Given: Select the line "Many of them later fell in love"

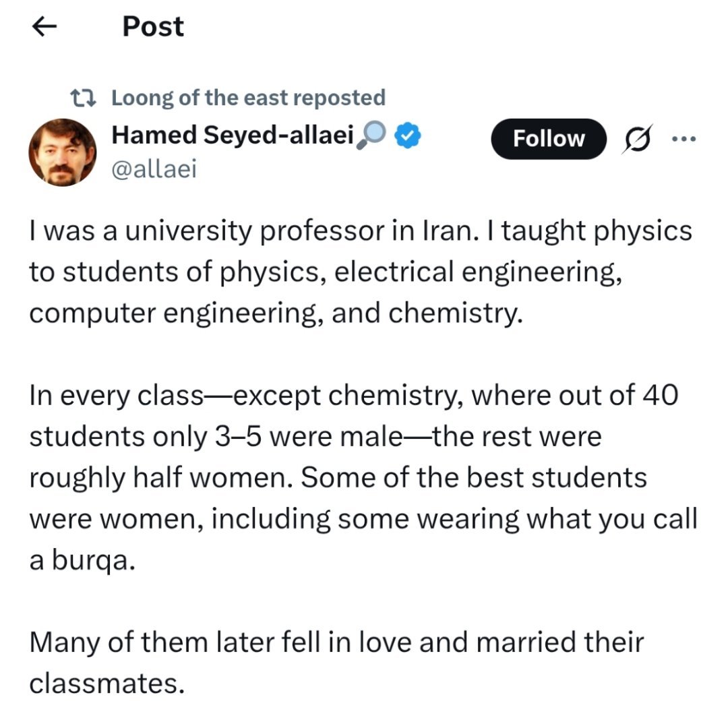Looking at the screenshot, I should (336, 642).
